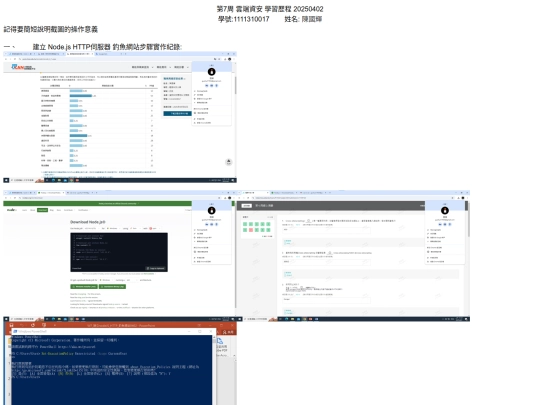The height and width of the screenshot is (405, 540).
Task: Click profile avatar in the quiz screenshot
Action: [x=445, y=210]
